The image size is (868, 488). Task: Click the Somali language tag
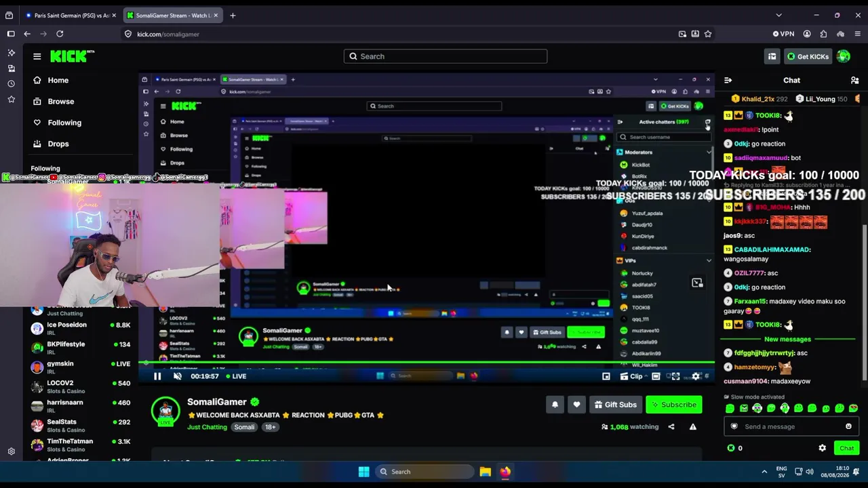[x=244, y=427]
